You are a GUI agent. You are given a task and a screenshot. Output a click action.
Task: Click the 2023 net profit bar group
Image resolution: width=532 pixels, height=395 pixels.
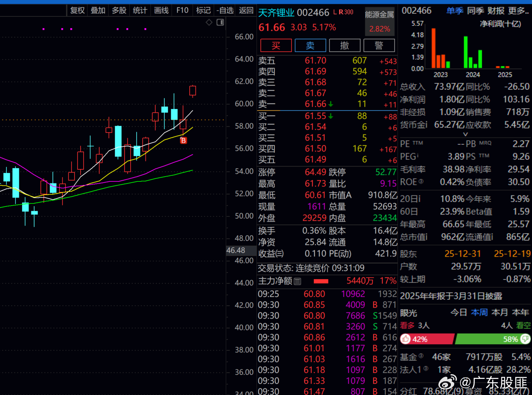point(441,48)
